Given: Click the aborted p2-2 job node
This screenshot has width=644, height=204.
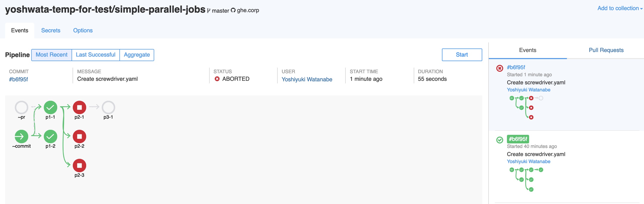Looking at the screenshot, I should click(79, 137).
